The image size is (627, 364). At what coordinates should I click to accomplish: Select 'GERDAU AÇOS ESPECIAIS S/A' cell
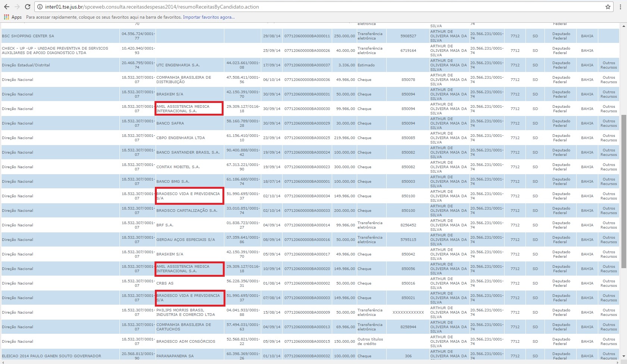pyautogui.click(x=190, y=240)
